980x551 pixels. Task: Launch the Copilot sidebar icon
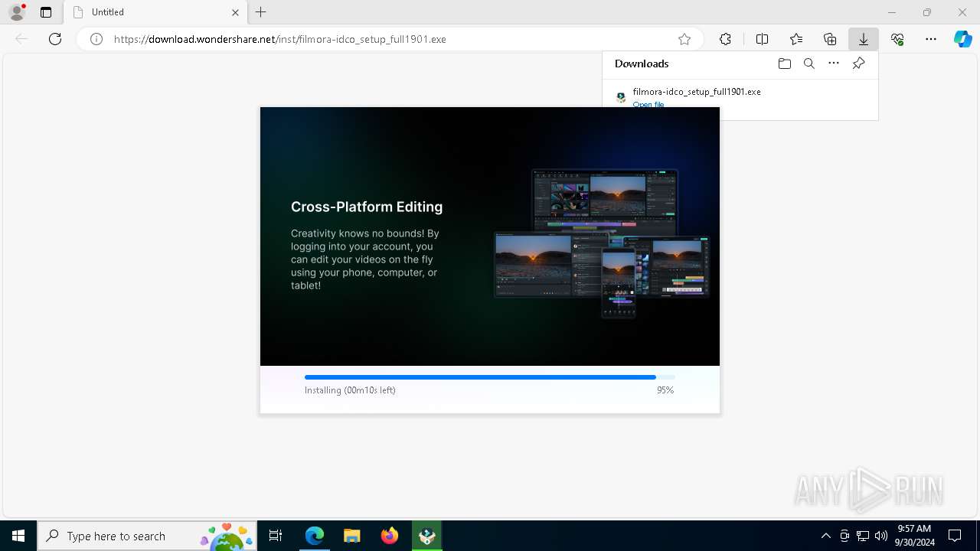963,39
